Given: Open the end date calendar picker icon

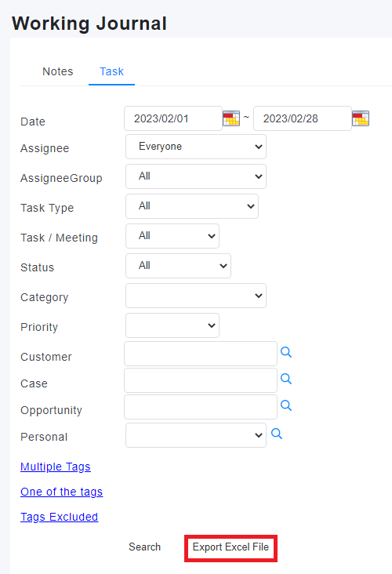Looking at the screenshot, I should (361, 118).
